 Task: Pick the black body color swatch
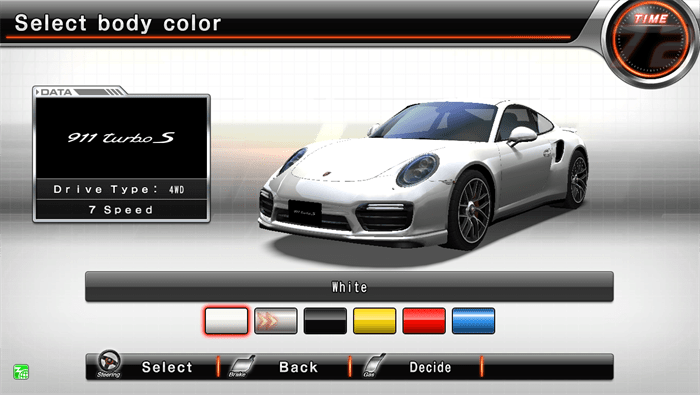[325, 321]
